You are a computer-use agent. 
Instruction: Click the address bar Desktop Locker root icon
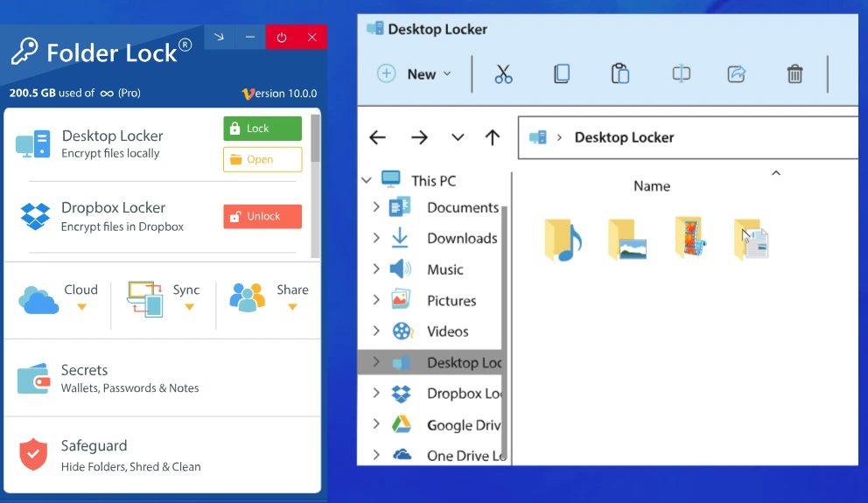[x=537, y=137]
